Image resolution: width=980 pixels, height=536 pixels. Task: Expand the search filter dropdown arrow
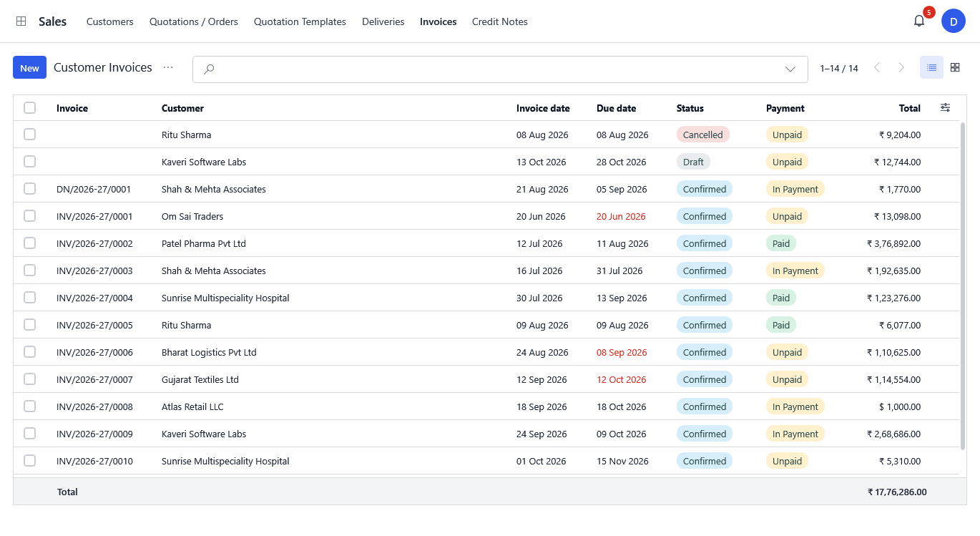790,69
